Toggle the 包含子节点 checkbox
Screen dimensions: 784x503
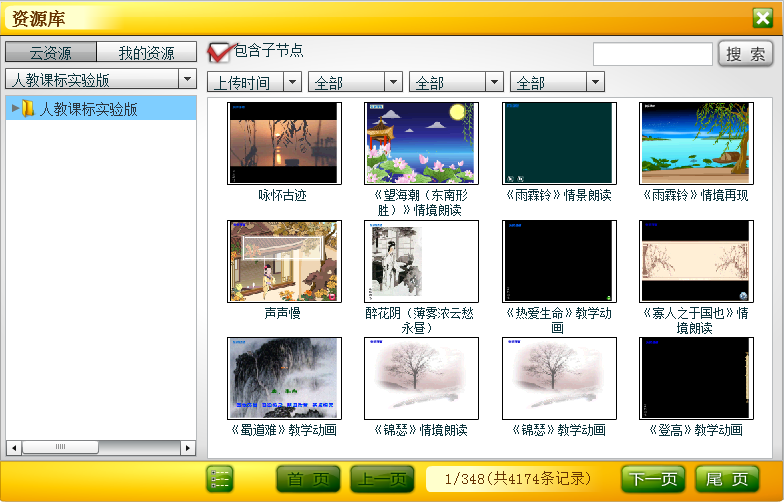(218, 51)
